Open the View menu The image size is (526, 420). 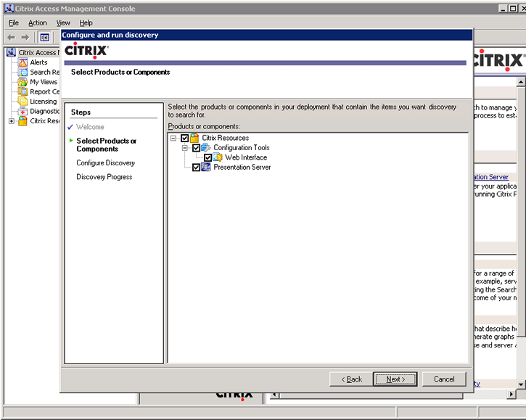pyautogui.click(x=63, y=22)
